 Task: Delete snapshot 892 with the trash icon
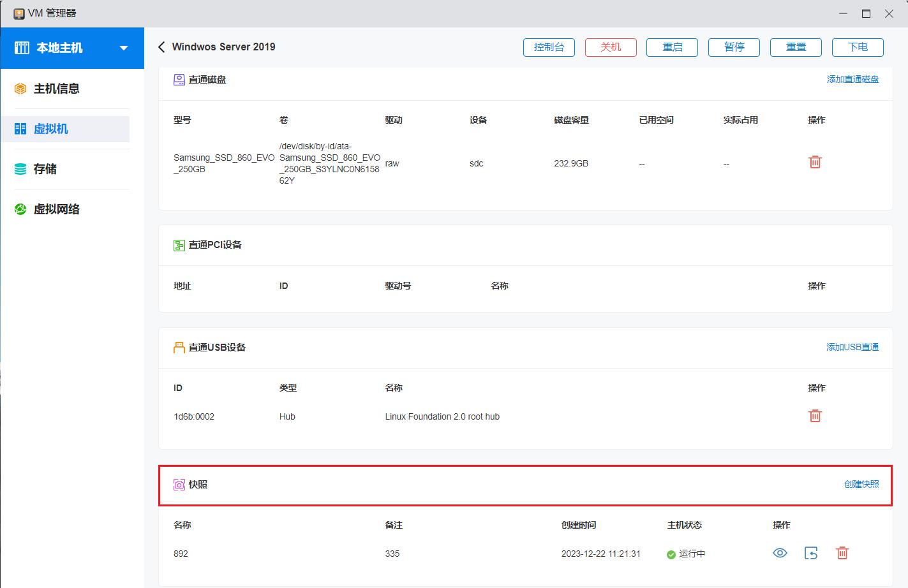[842, 553]
